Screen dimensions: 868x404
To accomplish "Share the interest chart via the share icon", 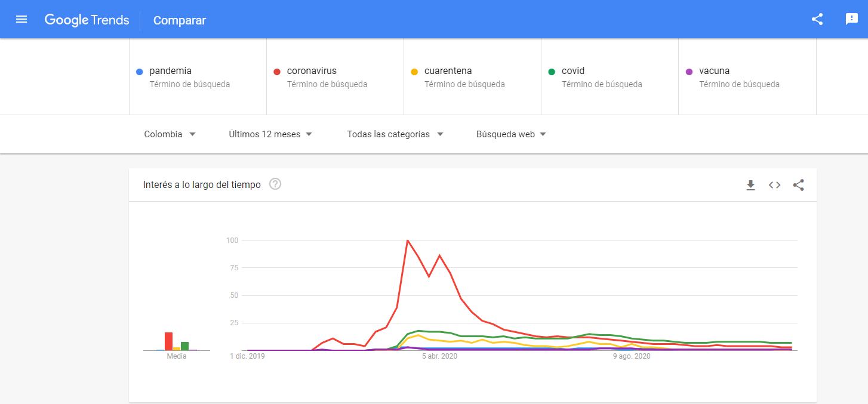I will tap(798, 186).
